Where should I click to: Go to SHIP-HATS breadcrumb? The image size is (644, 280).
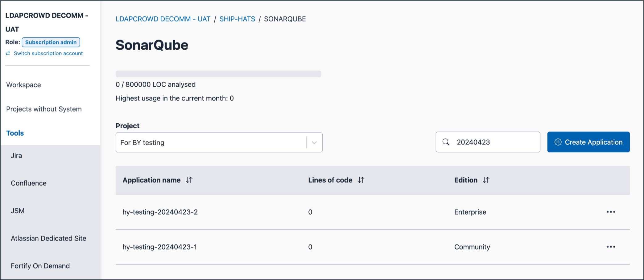(x=237, y=19)
